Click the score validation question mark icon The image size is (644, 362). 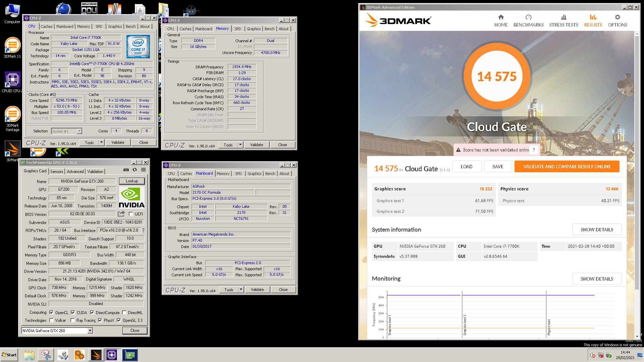point(534,150)
